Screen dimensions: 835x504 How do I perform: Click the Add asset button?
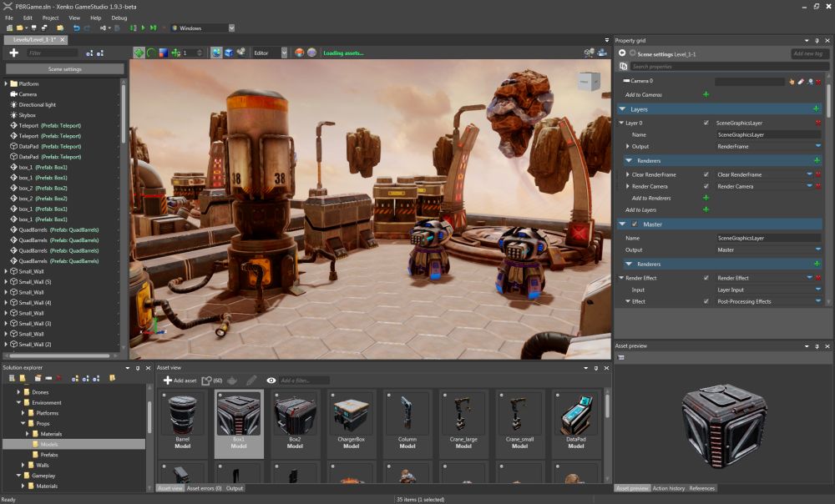click(x=180, y=381)
